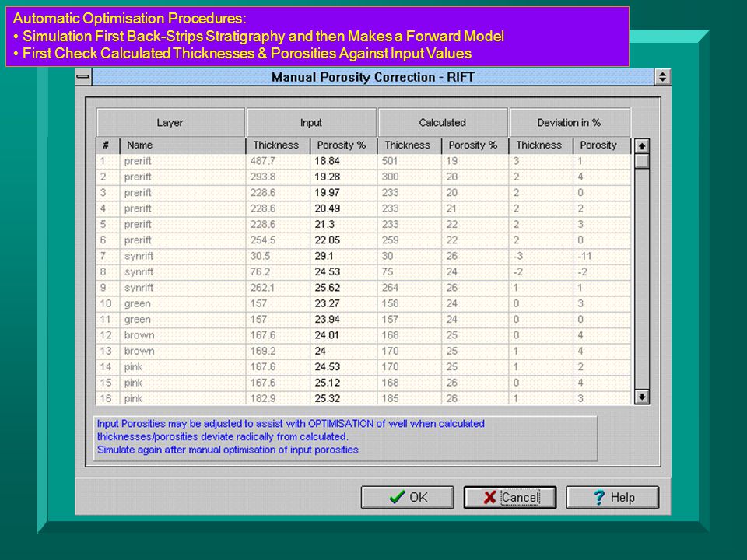Select the prerift name in row 6

click(182, 240)
